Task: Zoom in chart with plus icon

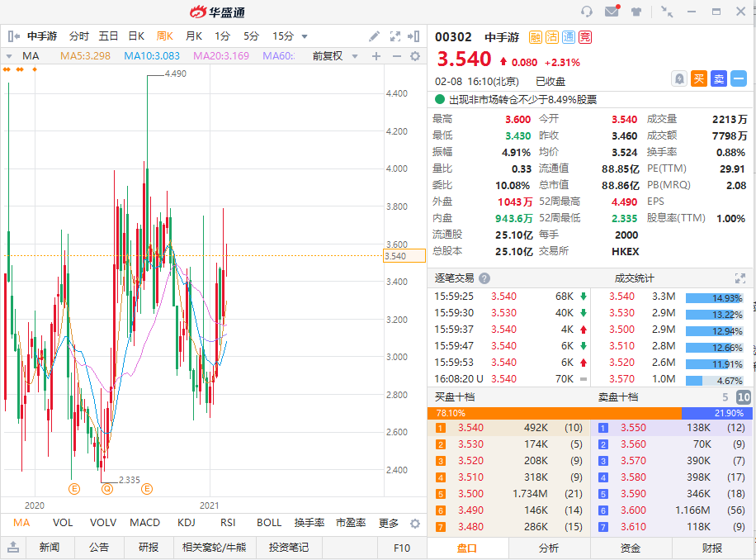Action: click(x=376, y=56)
